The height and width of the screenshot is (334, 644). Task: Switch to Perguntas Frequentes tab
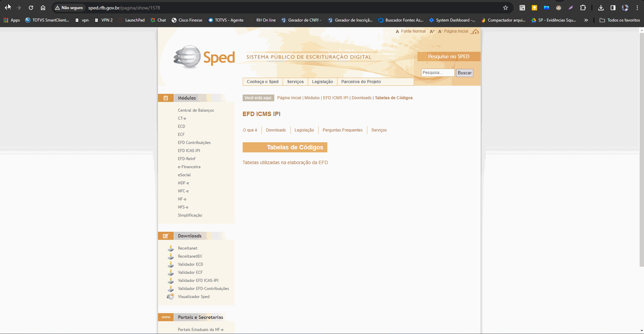[x=343, y=130]
